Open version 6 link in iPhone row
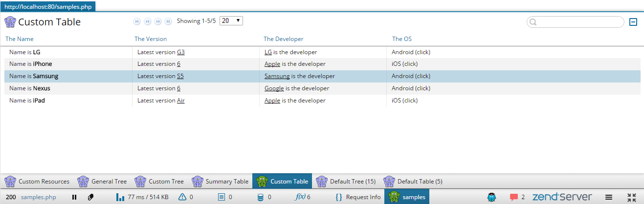 [178, 64]
